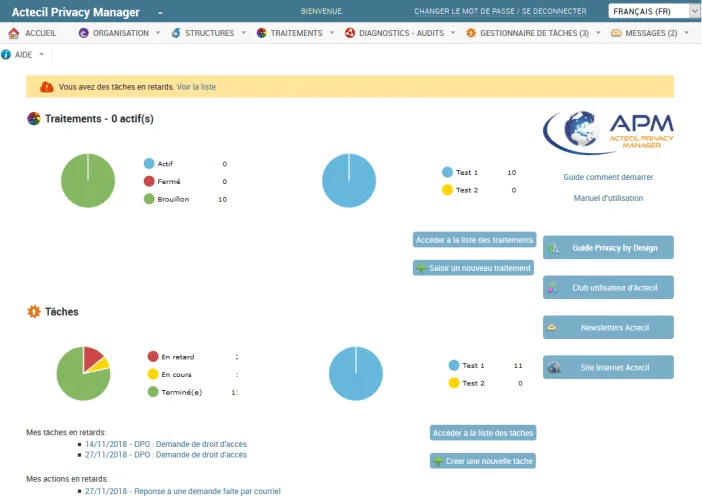Screen dimensions: 702x500
Task: Click red En retard slice of Tâches pie
Action: click(92, 357)
